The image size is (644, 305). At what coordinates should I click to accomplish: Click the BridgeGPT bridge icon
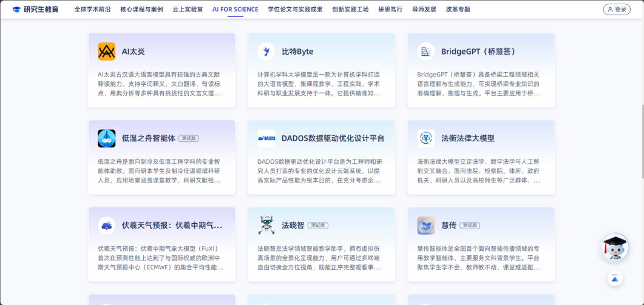click(426, 52)
